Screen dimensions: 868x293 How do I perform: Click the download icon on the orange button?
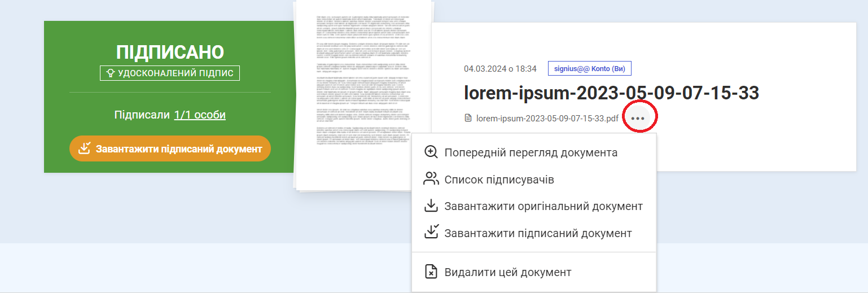tap(85, 148)
